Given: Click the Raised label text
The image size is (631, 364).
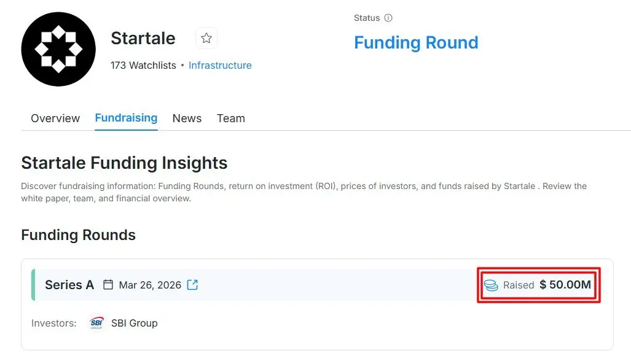Looking at the screenshot, I should 519,285.
